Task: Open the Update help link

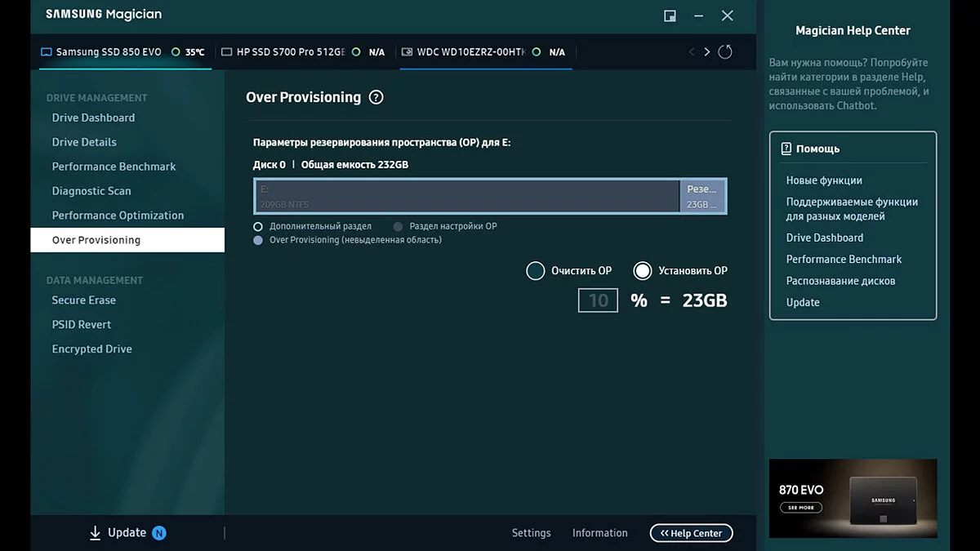Action: [803, 302]
